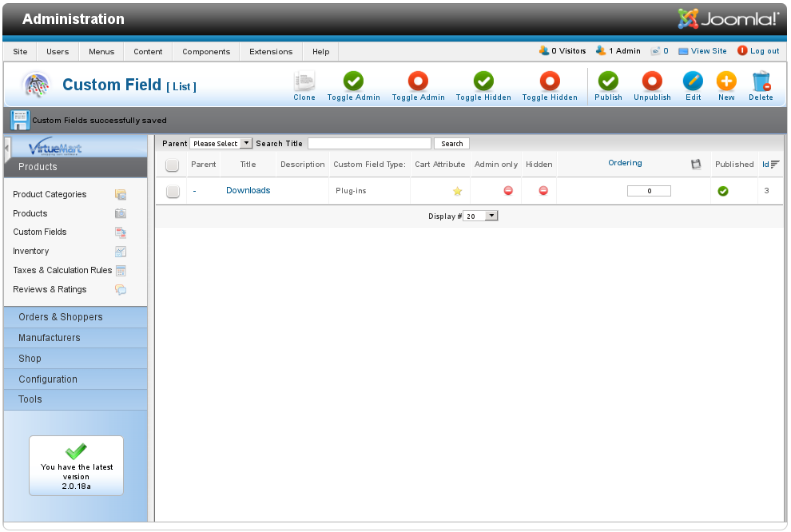Click the Search button

pyautogui.click(x=451, y=144)
